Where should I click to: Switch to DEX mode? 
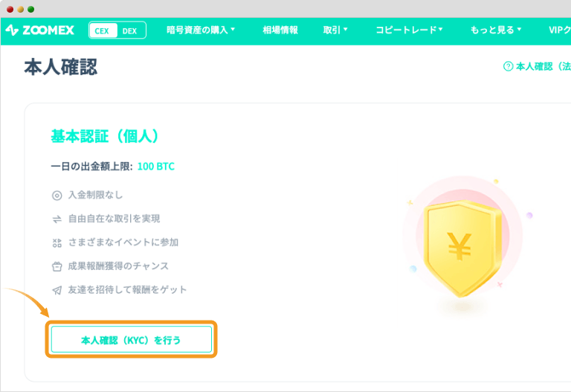click(x=130, y=30)
